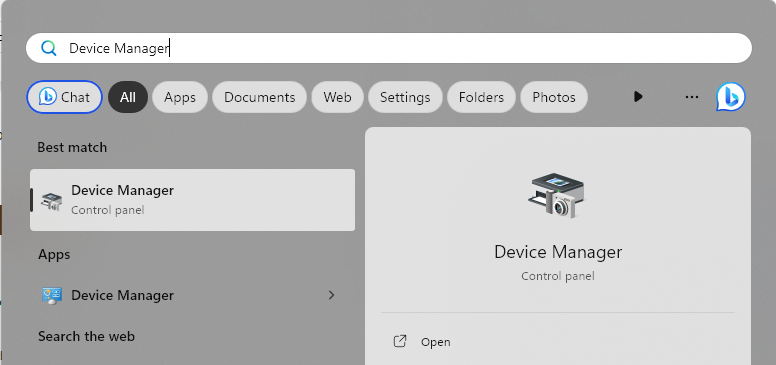Viewport: 776px width, 365px height.
Task: Show more filters with the arrow button
Action: [x=638, y=96]
